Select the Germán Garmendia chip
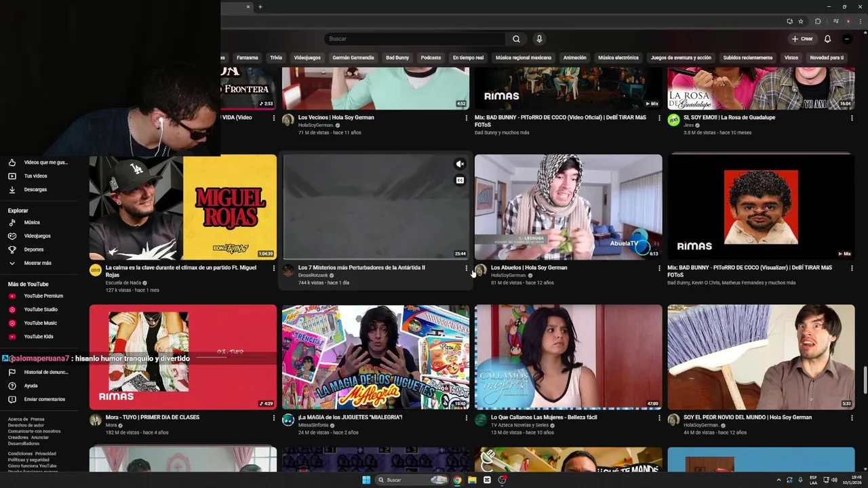 [353, 58]
